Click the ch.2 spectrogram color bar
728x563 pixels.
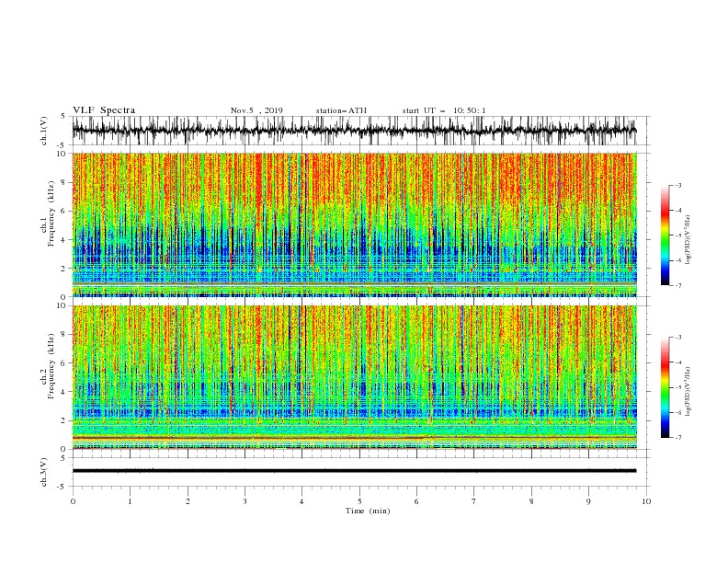[665, 387]
